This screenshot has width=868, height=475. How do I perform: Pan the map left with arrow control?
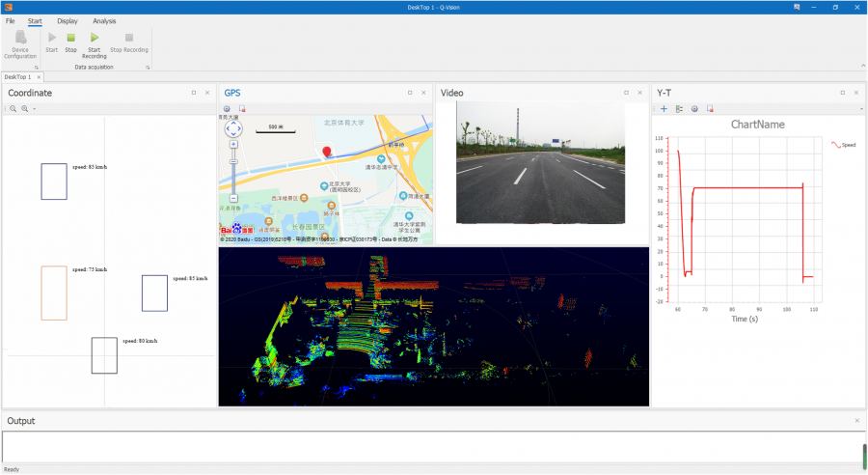(x=228, y=129)
